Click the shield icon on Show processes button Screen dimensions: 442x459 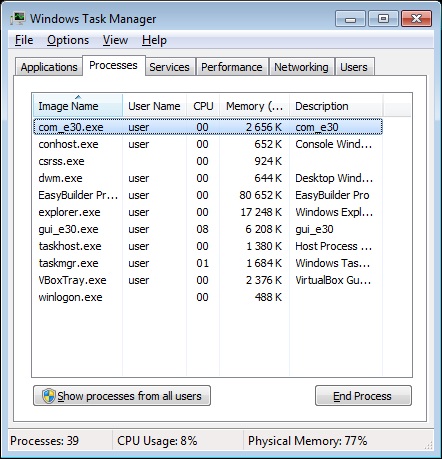49,396
